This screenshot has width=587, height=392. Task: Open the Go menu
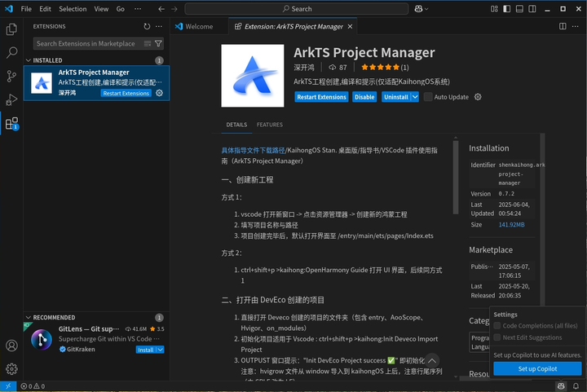pos(120,9)
